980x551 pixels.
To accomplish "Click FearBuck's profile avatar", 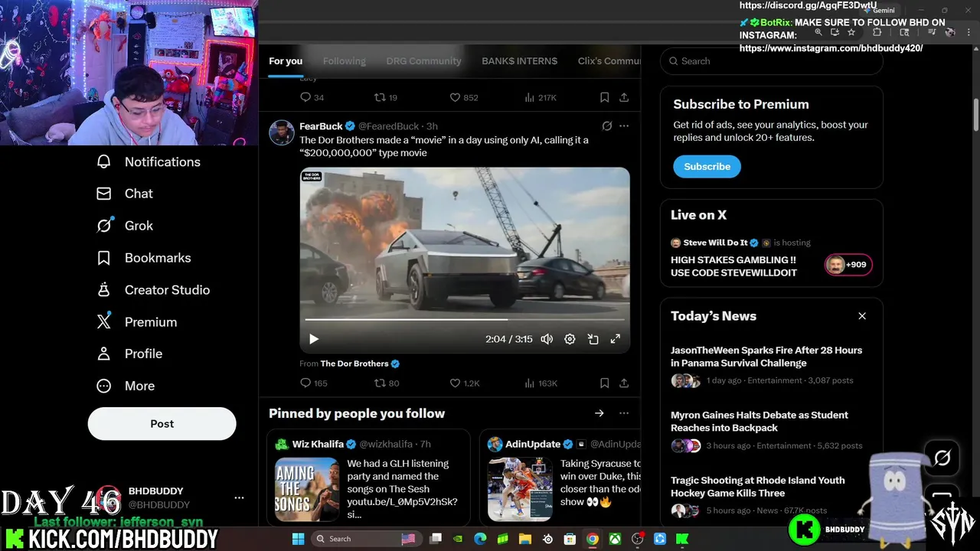I will pos(282,132).
